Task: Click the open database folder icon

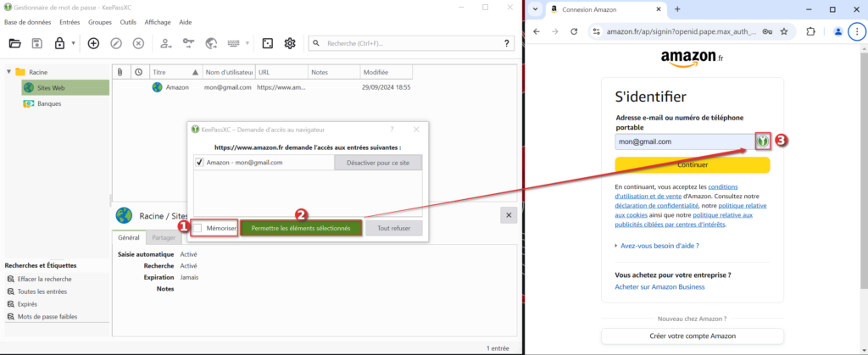Action: (x=14, y=43)
